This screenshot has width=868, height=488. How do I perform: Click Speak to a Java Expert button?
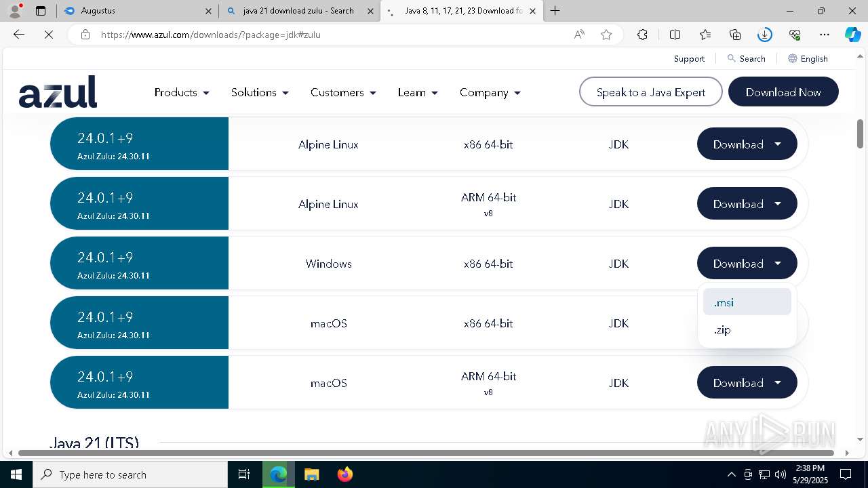tap(651, 92)
